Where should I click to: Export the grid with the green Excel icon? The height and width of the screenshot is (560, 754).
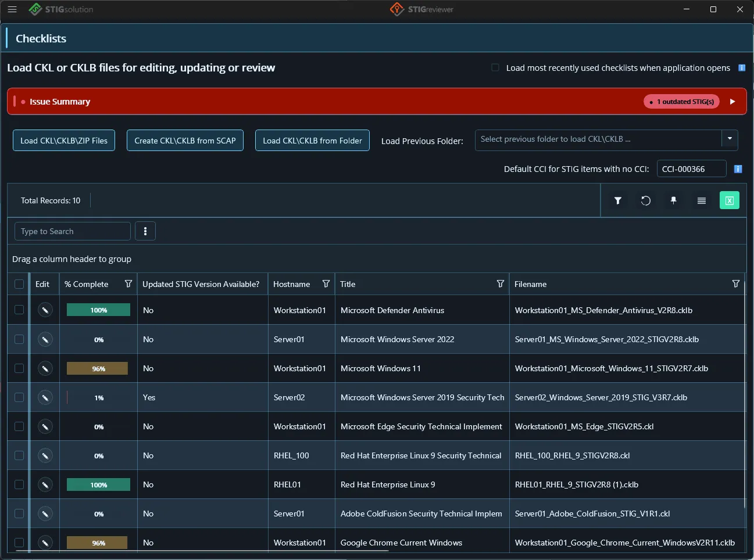(730, 200)
